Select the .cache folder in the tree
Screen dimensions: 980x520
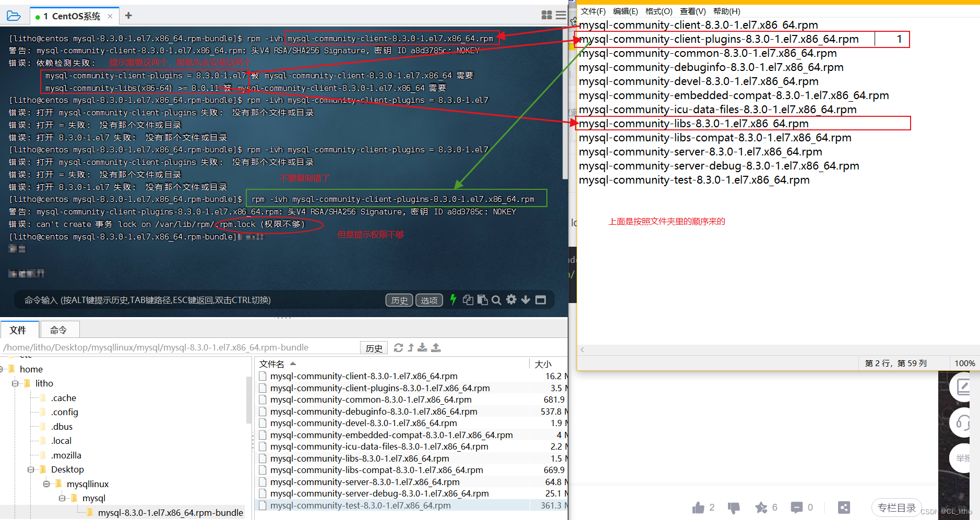coord(63,398)
